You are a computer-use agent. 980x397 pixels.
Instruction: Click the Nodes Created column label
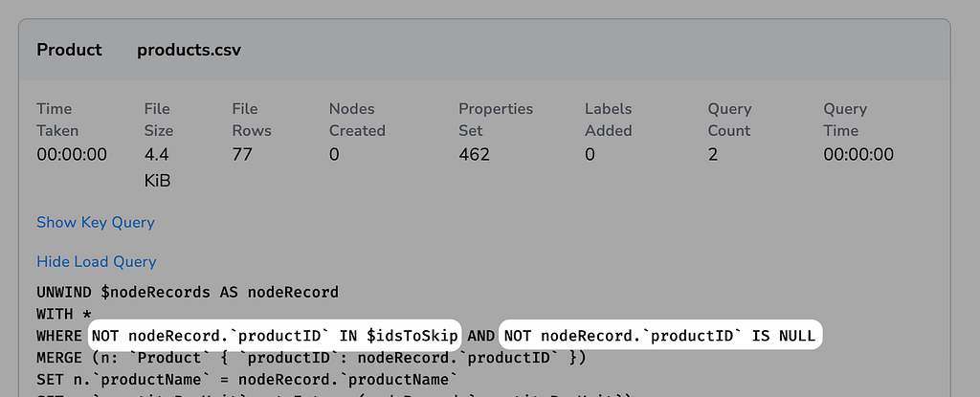click(356, 120)
